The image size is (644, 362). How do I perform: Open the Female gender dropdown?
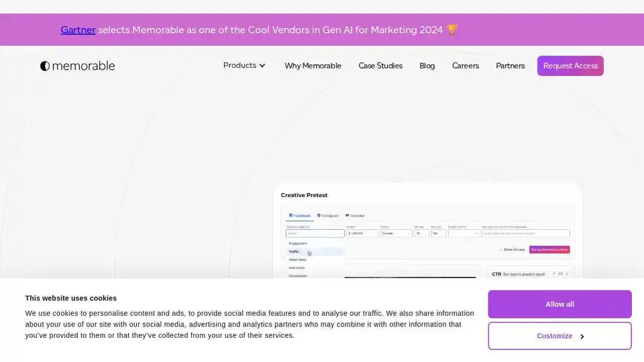pos(396,233)
